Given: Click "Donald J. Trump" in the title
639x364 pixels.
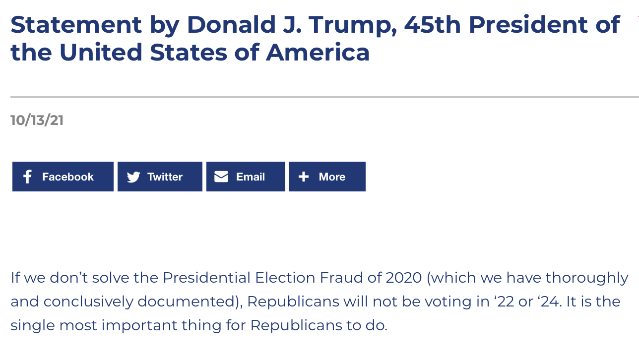Looking at the screenshot, I should coord(292,24).
